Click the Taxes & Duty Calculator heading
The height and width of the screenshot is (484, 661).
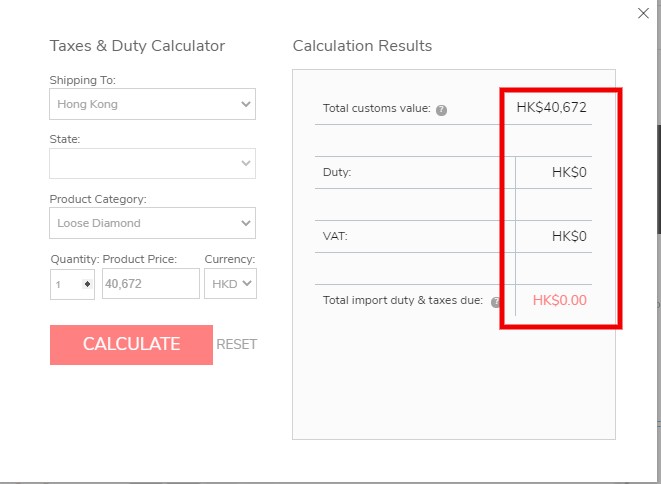(137, 46)
